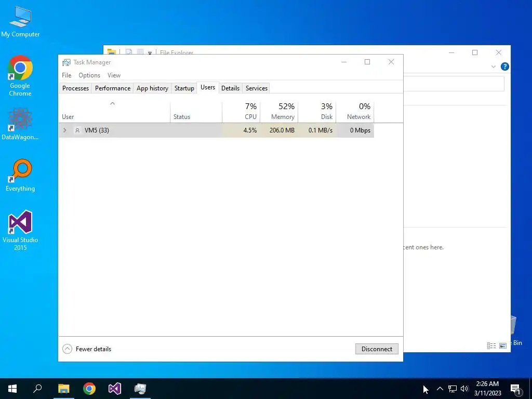This screenshot has width=532, height=399.
Task: Sort by the CPU column header
Action: click(241, 112)
